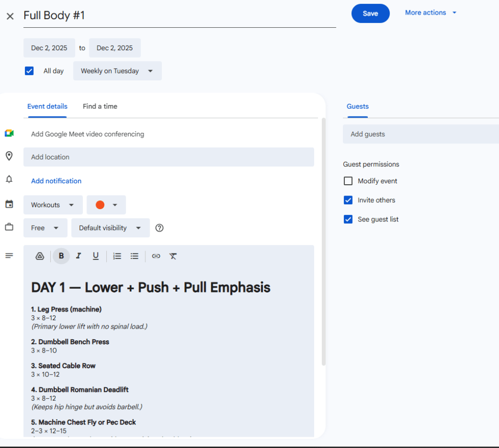Switch to the Find a time tab
Image resolution: width=499 pixels, height=448 pixels.
point(100,106)
